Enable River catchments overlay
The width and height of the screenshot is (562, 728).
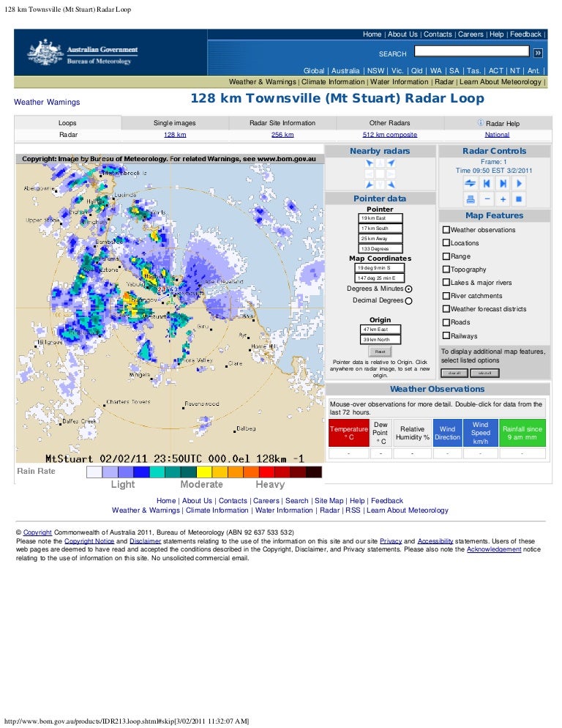tap(446, 295)
